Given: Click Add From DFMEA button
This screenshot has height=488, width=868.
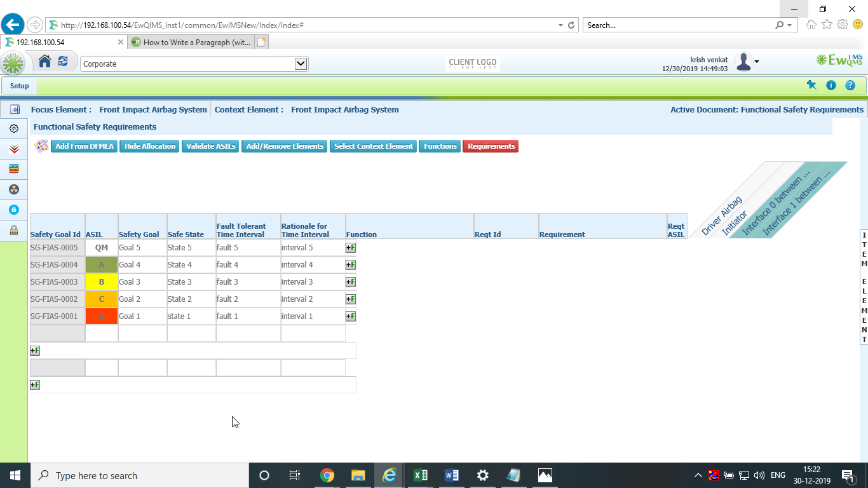Looking at the screenshot, I should point(85,146).
